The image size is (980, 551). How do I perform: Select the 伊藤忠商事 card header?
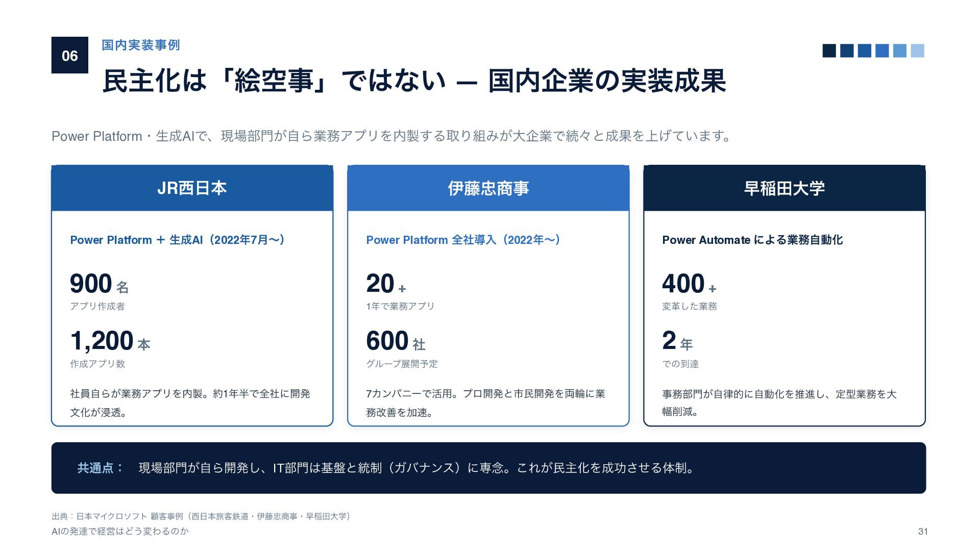click(x=488, y=188)
